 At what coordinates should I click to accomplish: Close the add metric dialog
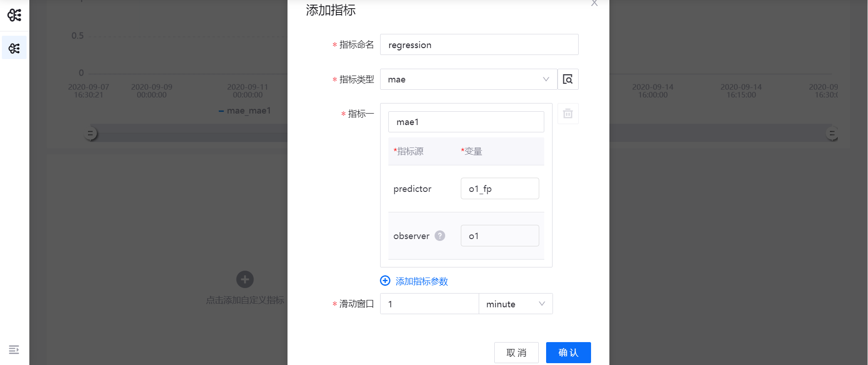click(594, 3)
